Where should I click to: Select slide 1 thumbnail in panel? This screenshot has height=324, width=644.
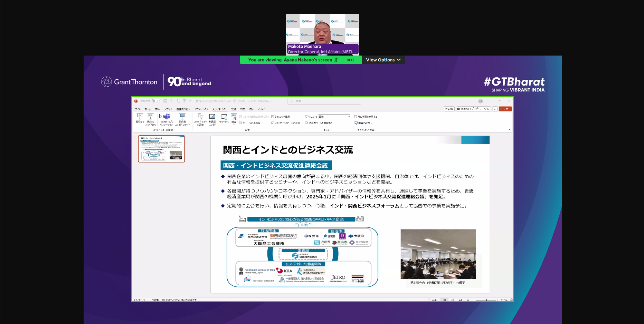pos(161,149)
